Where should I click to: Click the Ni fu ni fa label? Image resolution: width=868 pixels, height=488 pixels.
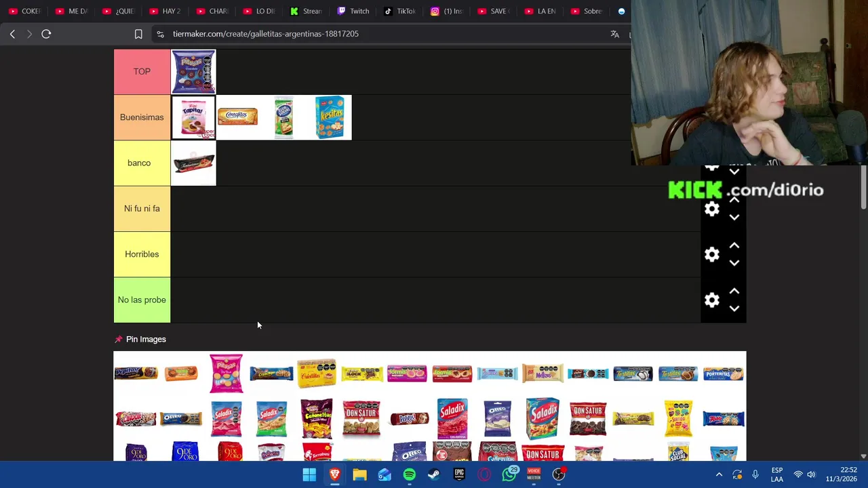pyautogui.click(x=142, y=209)
